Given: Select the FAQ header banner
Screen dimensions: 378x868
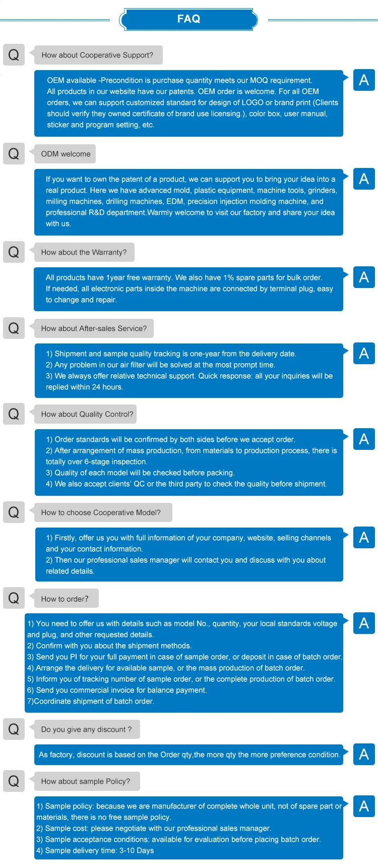Looking at the screenshot, I should 188,19.
